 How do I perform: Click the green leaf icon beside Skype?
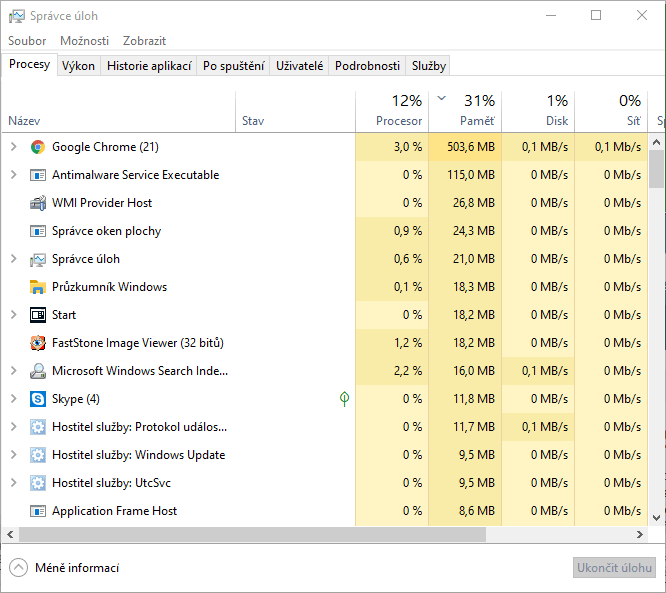tap(344, 399)
